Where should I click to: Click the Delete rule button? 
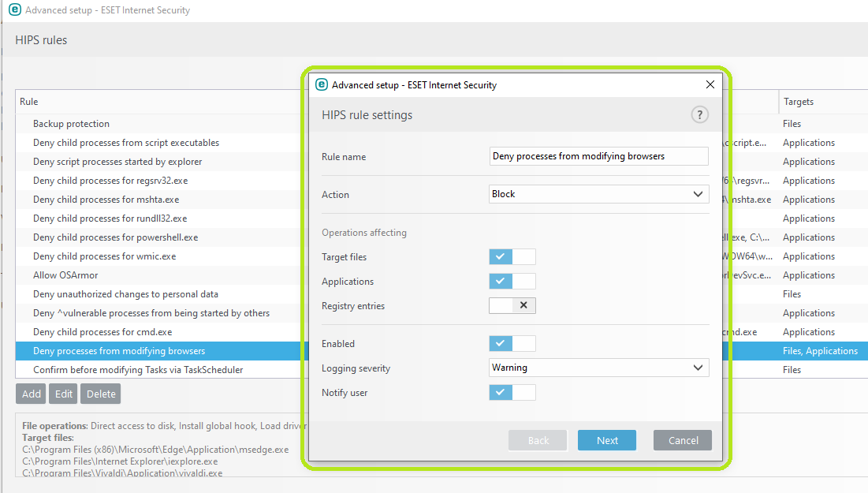(x=101, y=394)
